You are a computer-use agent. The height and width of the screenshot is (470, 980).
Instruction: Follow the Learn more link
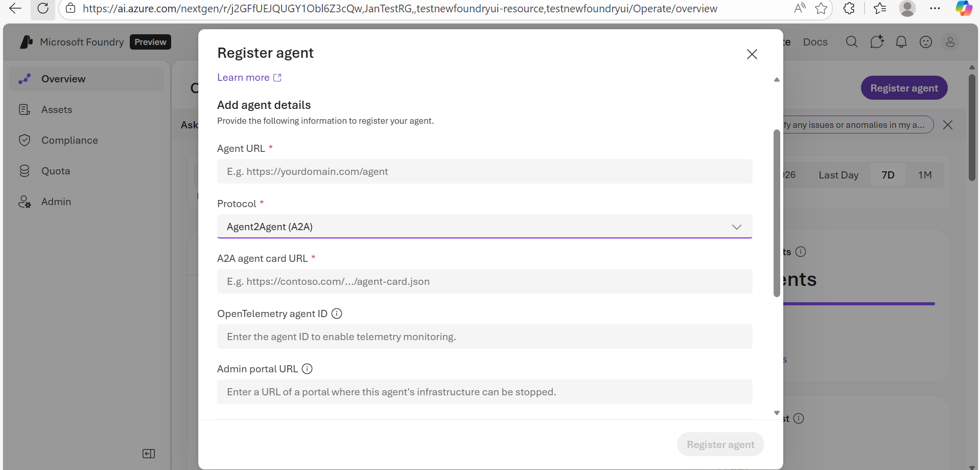[x=249, y=77]
